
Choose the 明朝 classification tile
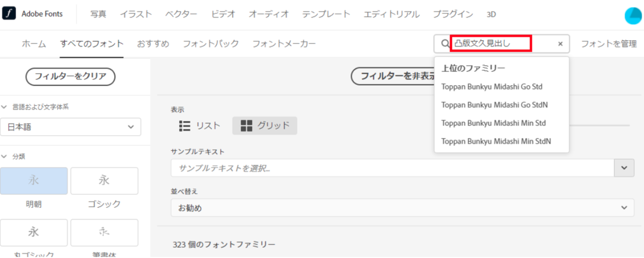pyautogui.click(x=34, y=181)
